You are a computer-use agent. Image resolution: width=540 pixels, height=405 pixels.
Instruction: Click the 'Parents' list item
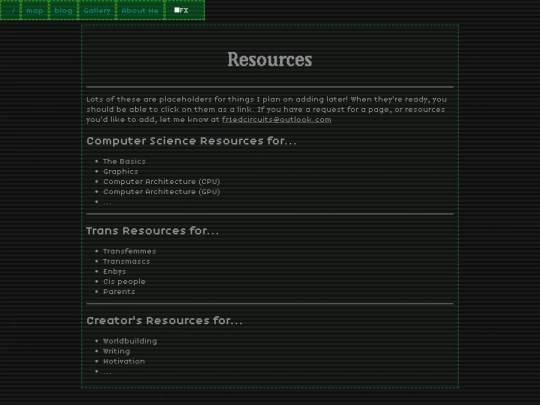click(119, 292)
